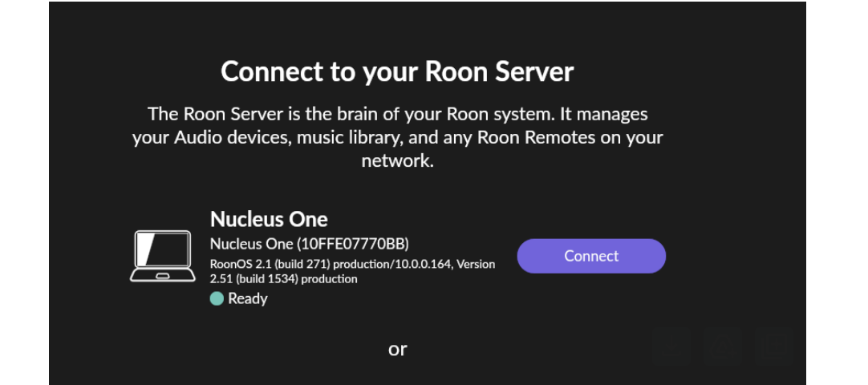Click the word 'network.' in the description
This screenshot has height=385, width=868.
397,161
